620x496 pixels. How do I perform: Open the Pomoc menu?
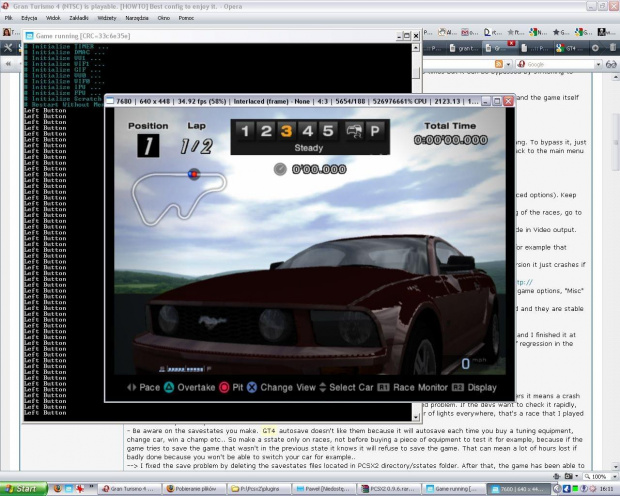[x=186, y=18]
